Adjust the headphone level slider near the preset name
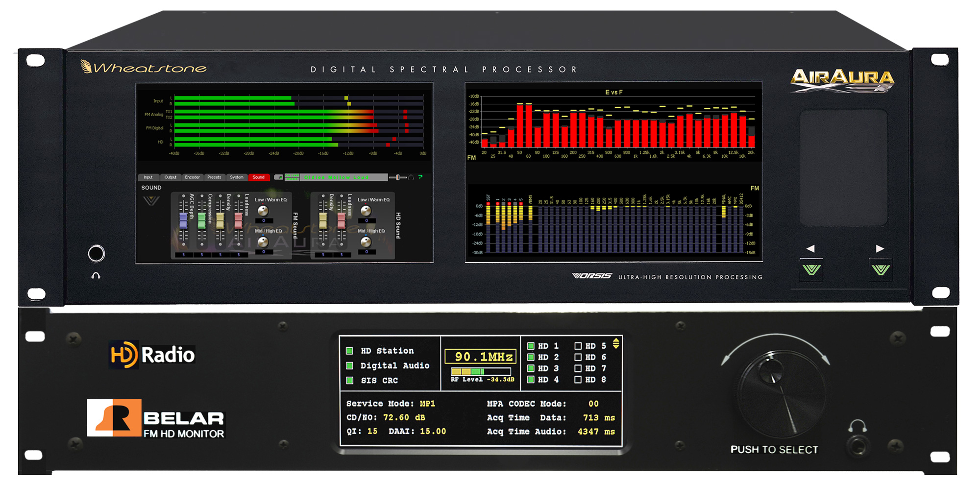 click(x=398, y=177)
